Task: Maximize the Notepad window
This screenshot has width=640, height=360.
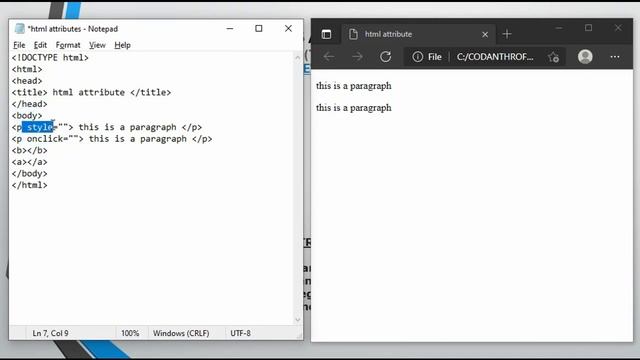Action: pos(259,29)
